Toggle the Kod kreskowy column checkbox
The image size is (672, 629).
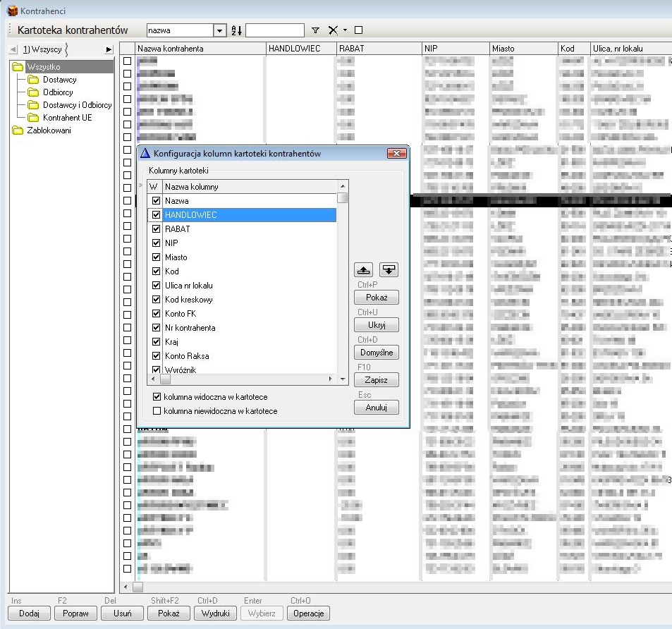(x=157, y=300)
